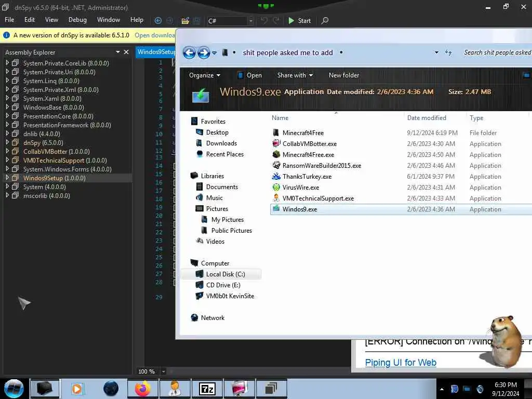Open 7-Zip from the taskbar

(x=207, y=389)
